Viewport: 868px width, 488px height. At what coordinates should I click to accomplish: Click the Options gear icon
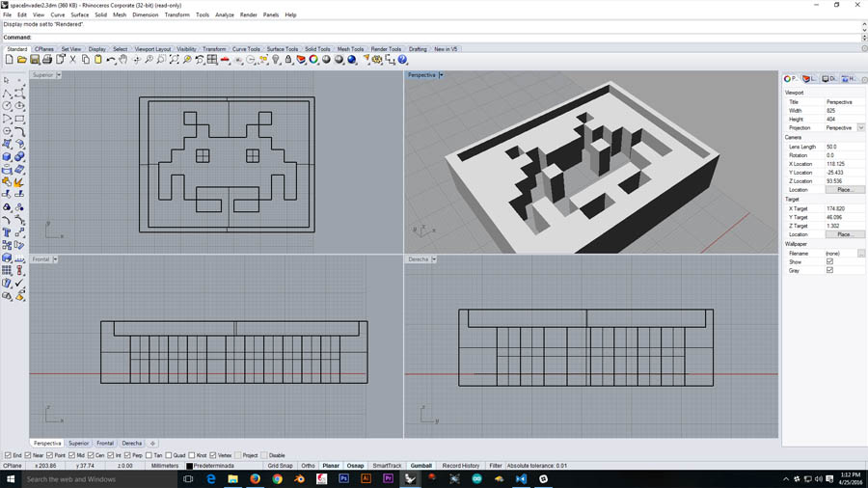377,60
